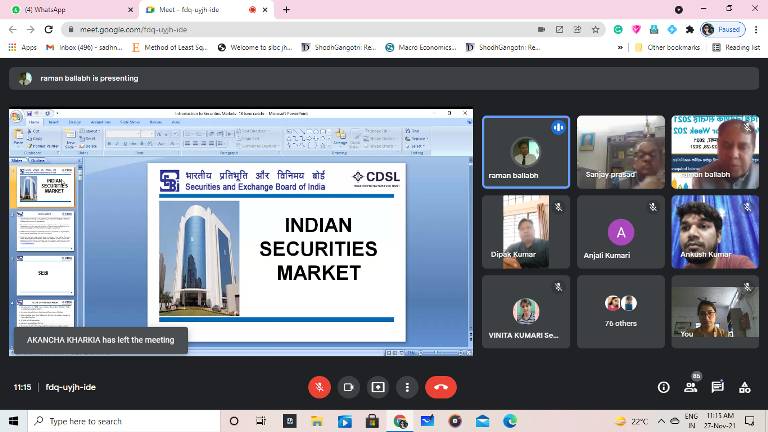The width and height of the screenshot is (768, 432).
Task: Click your own 'You' video tile
Action: pyautogui.click(x=715, y=312)
